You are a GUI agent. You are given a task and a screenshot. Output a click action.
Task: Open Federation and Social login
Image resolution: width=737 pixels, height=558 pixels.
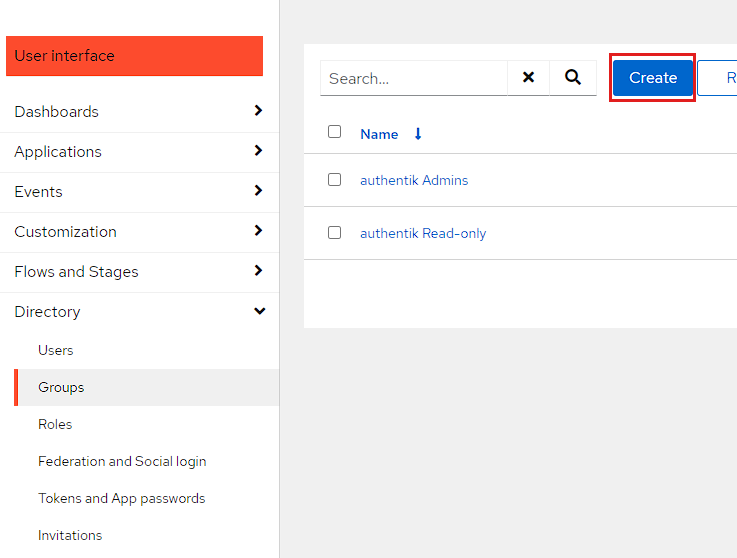[x=122, y=461]
